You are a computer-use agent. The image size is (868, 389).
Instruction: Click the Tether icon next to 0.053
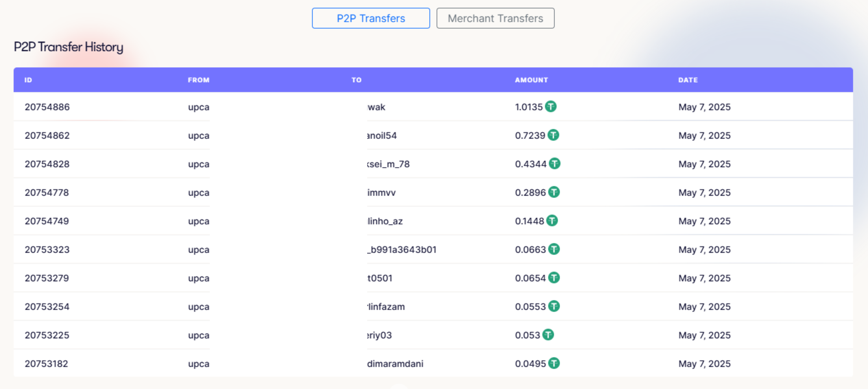pyautogui.click(x=548, y=335)
